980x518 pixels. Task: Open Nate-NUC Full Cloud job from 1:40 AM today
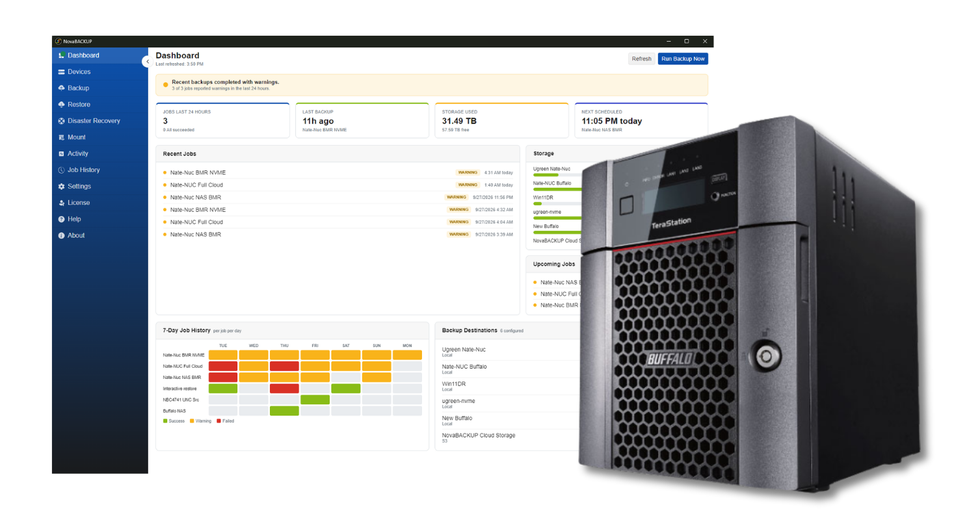338,185
